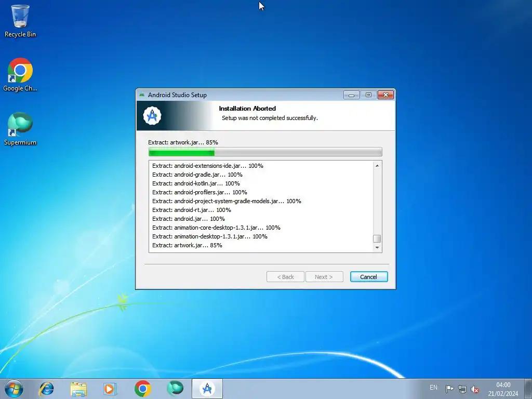This screenshot has height=399, width=532.
Task: Select log line animation-desktop-1.3.1.jar
Action: point(210,236)
